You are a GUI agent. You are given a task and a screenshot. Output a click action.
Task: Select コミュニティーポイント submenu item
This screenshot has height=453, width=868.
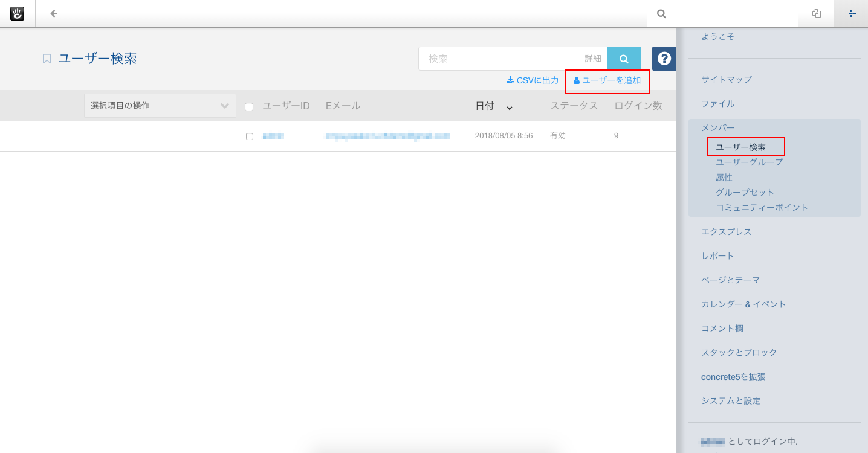click(x=762, y=207)
